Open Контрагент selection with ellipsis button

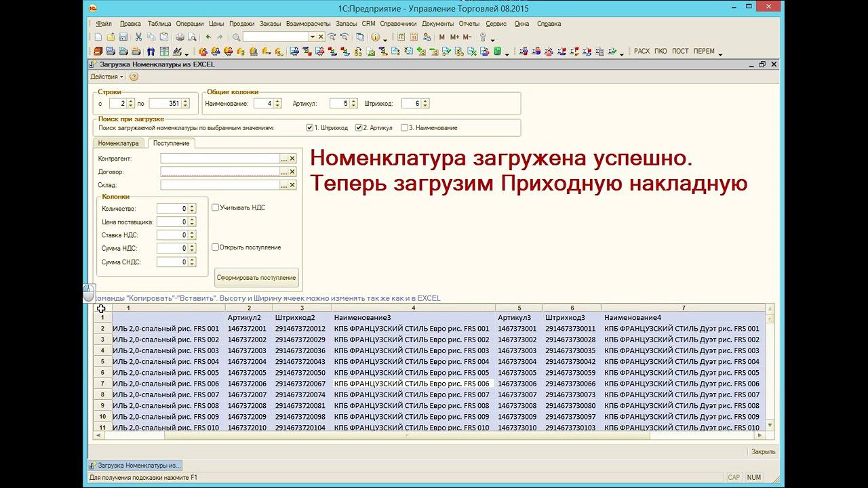[x=283, y=159]
